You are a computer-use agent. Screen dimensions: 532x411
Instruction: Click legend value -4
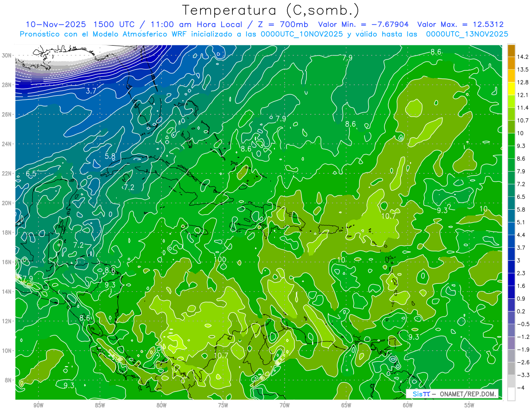point(521,388)
